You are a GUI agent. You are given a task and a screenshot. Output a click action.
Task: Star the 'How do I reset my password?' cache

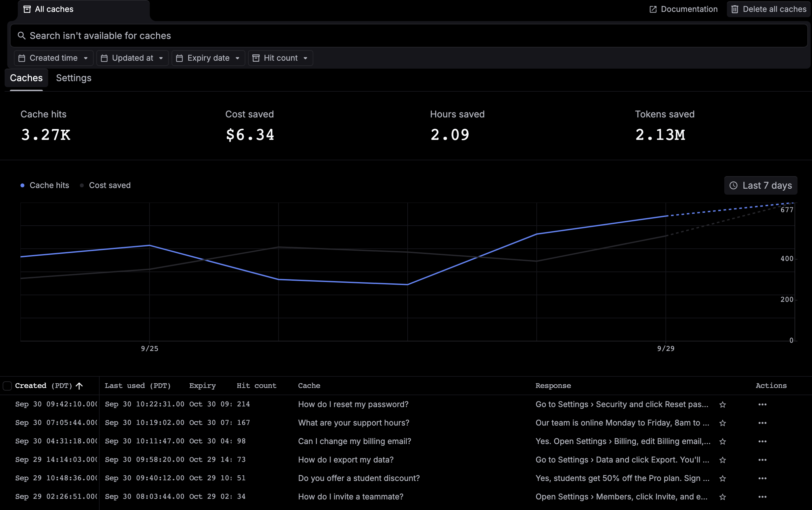[722, 404]
